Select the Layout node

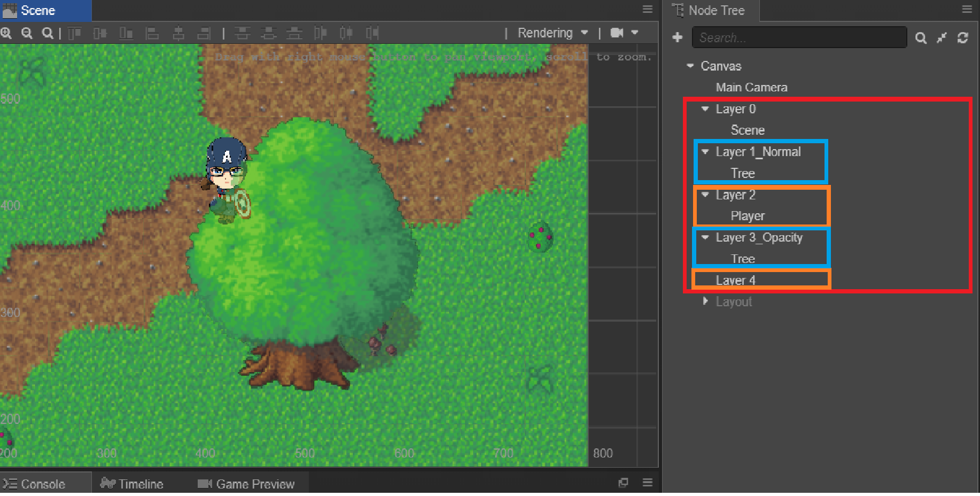click(734, 301)
